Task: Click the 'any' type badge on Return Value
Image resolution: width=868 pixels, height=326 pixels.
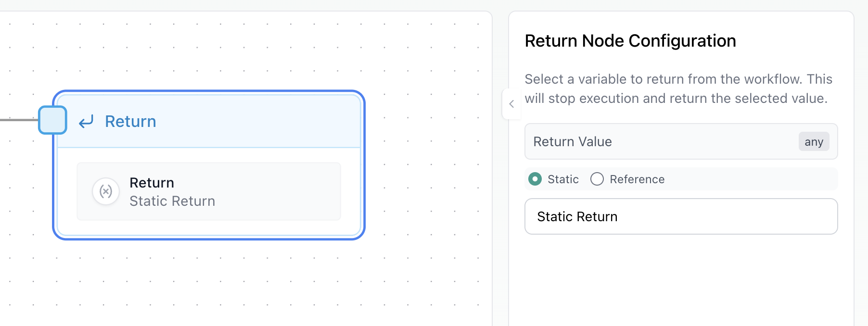Action: [x=814, y=141]
